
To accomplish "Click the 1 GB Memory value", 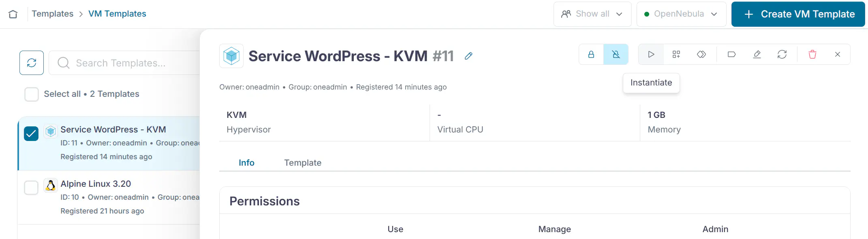I will (656, 115).
